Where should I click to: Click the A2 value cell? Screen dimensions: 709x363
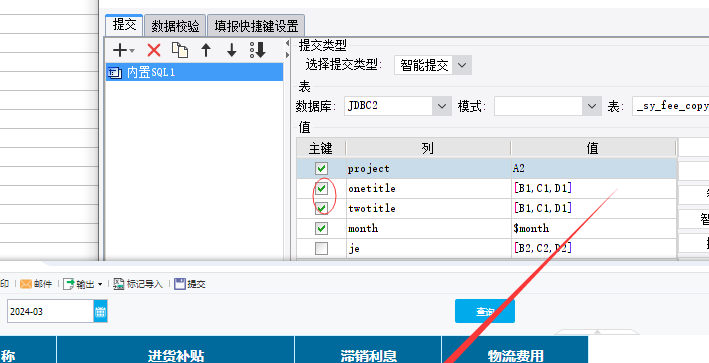(x=594, y=169)
